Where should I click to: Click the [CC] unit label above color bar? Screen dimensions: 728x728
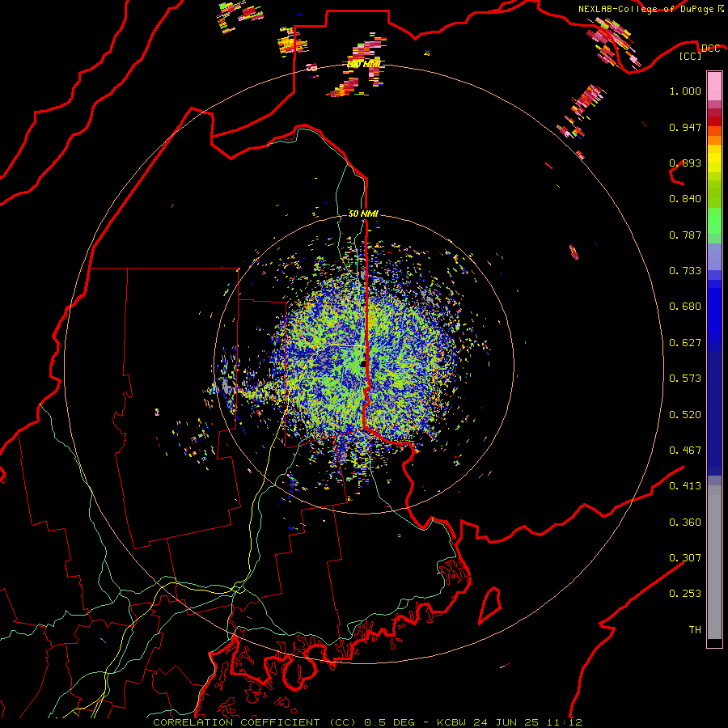click(x=691, y=56)
